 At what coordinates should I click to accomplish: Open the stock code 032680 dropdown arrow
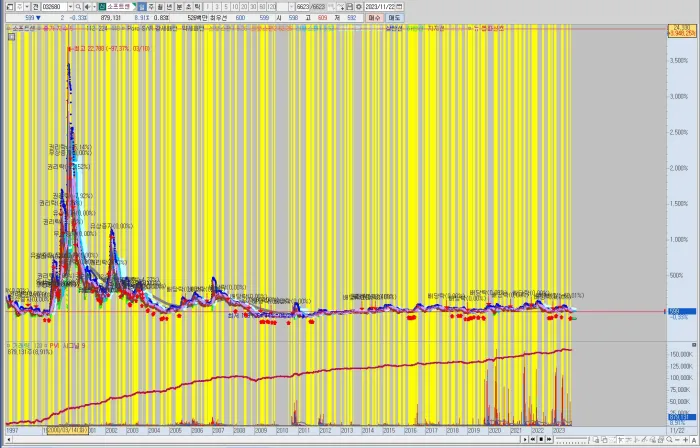70,7
